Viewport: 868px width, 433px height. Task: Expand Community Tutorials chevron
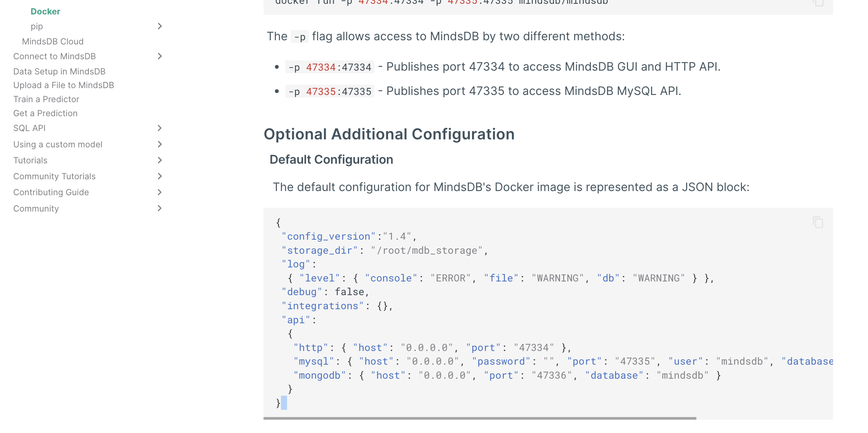point(160,176)
